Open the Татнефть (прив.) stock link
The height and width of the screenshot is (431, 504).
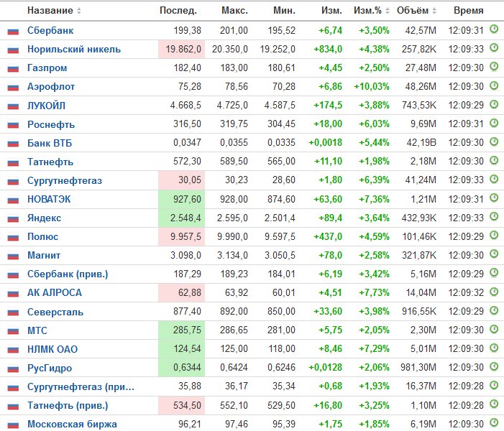[x=68, y=405]
